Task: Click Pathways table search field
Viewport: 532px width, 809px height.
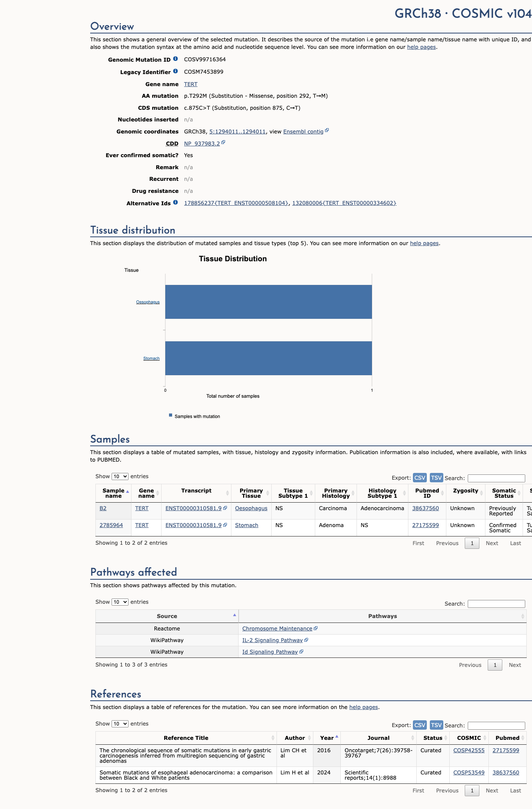Action: tap(496, 604)
